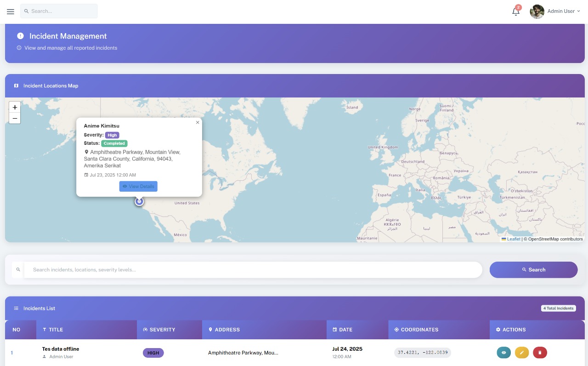The image size is (588, 366).
Task: Click the zoom in control on the map
Action: click(15, 107)
